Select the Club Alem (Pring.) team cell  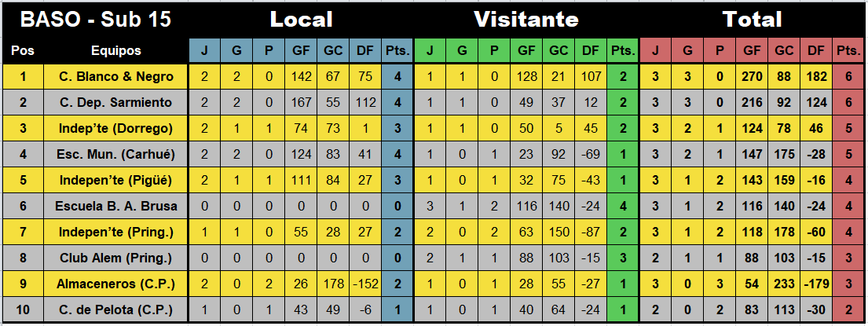(x=115, y=258)
